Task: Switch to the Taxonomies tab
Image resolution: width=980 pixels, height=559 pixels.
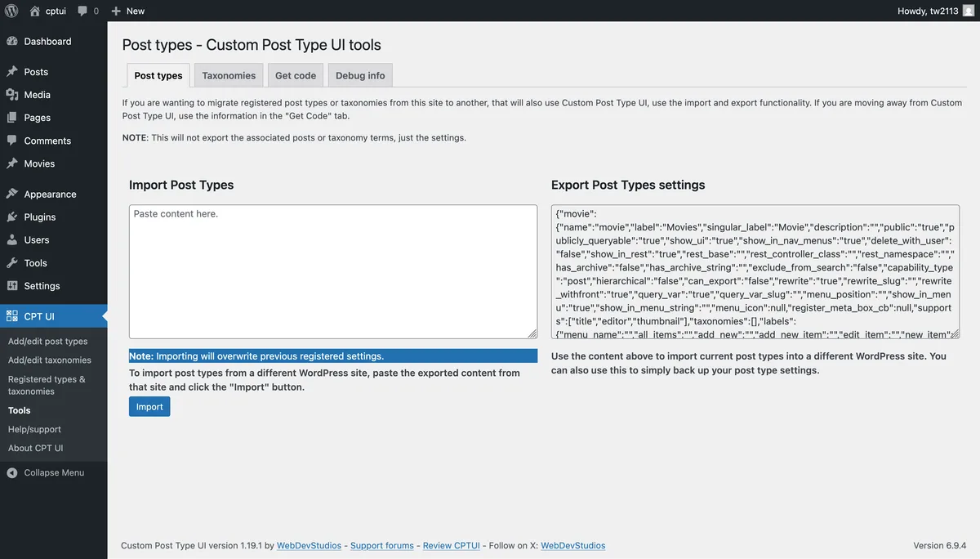Action: (229, 75)
